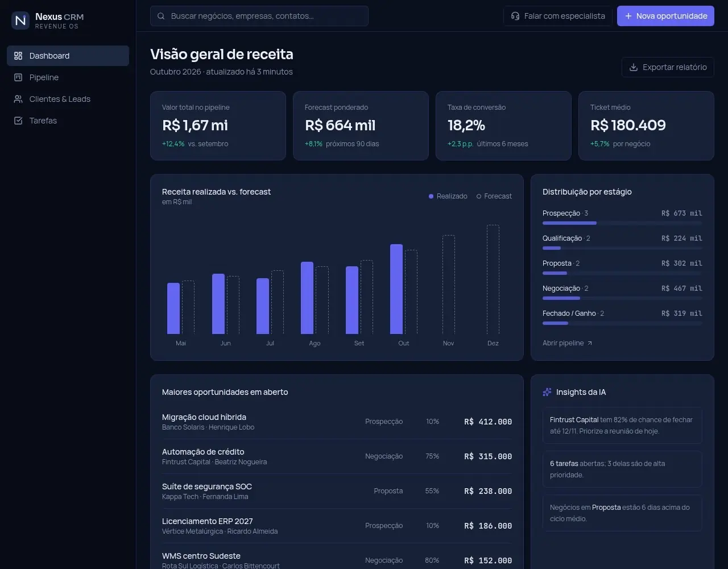Click the Negociação stage progress bar
Image resolution: width=728 pixels, height=569 pixels.
(x=622, y=298)
